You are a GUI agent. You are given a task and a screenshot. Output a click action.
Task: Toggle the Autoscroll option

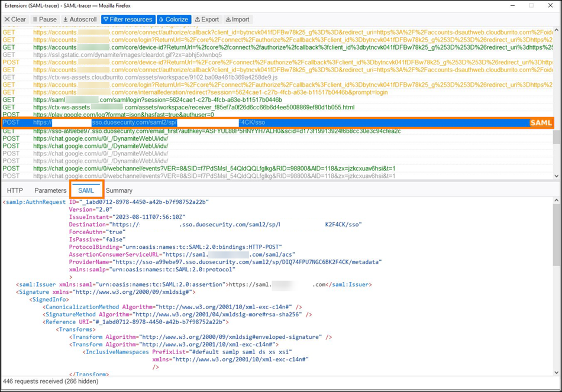[80, 20]
